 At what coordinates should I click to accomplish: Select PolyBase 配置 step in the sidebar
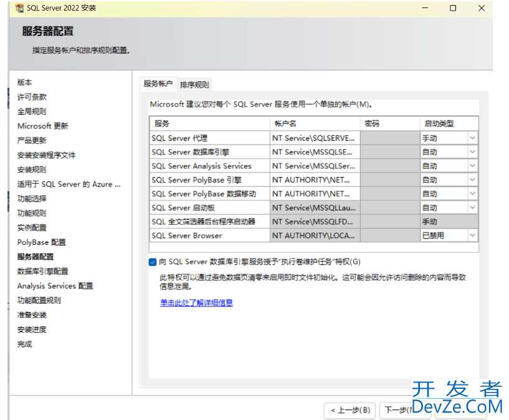coord(42,242)
